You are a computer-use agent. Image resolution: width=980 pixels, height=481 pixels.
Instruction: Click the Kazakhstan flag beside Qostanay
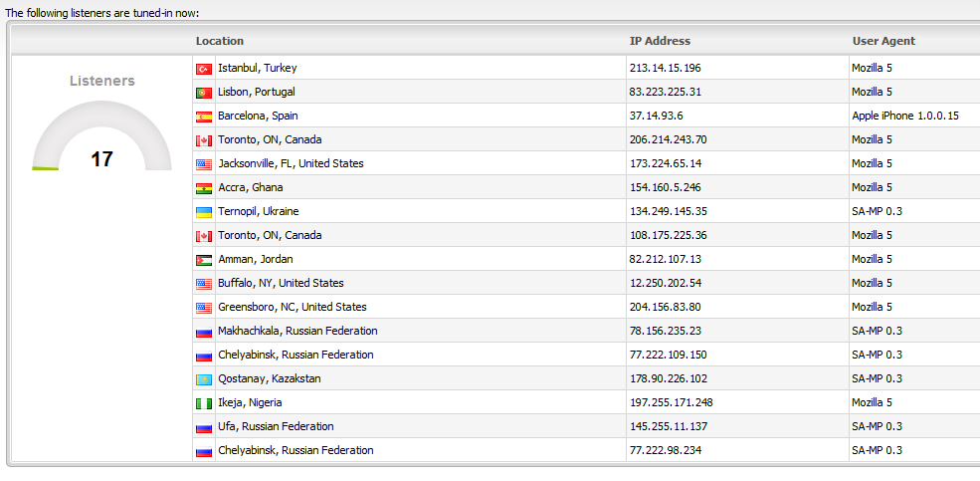[x=204, y=379]
